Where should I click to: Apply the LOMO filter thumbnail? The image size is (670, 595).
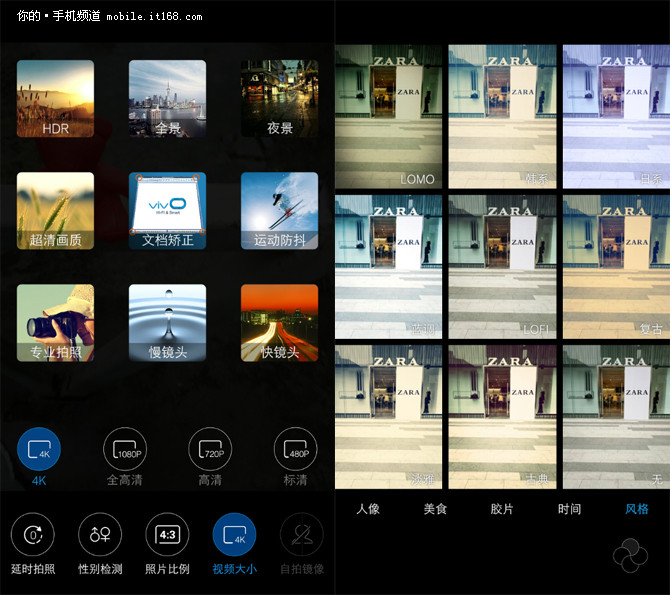point(389,116)
